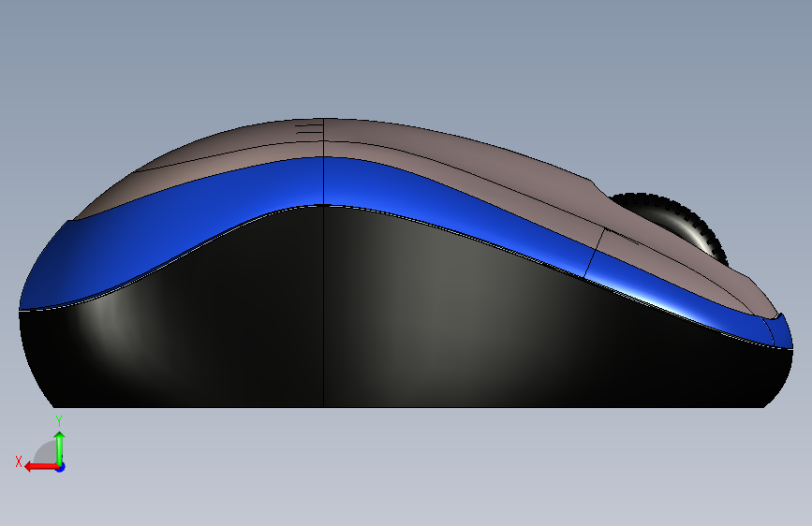Click the red X axis arrow on triad
Screen dimensions: 812x526
(40, 467)
